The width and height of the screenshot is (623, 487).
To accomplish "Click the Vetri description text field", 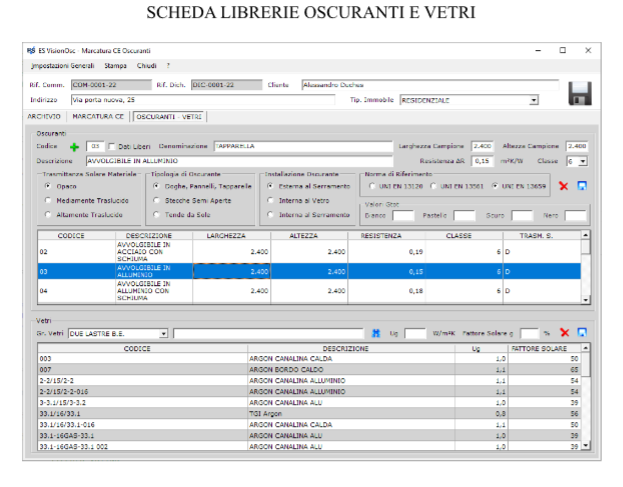I will point(269,333).
